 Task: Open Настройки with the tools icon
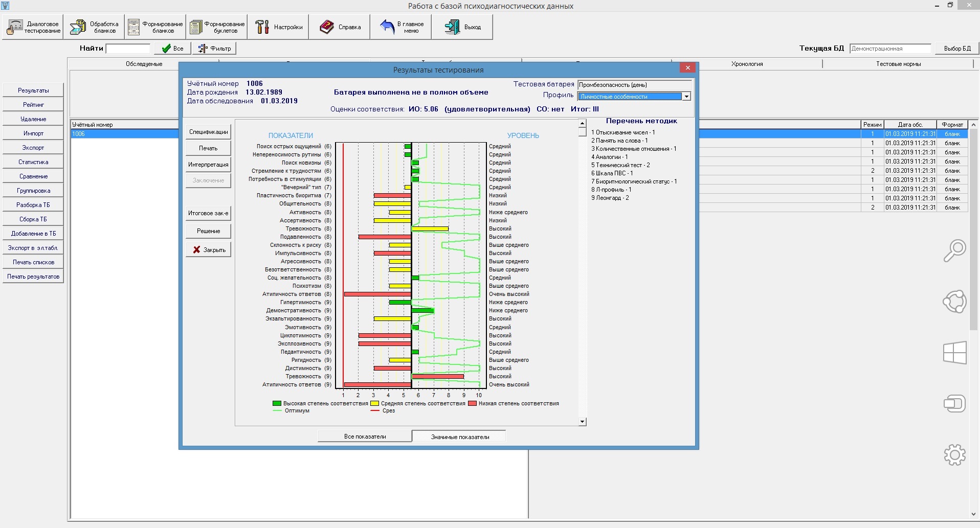coord(279,27)
